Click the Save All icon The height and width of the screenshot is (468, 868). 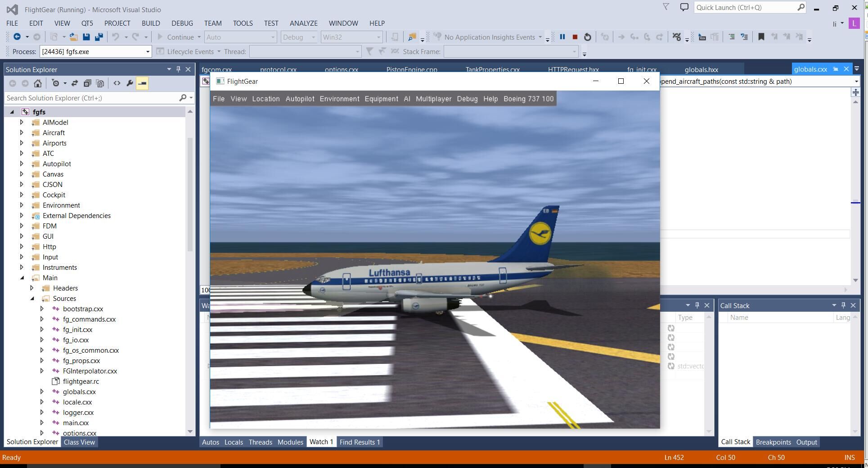[99, 37]
